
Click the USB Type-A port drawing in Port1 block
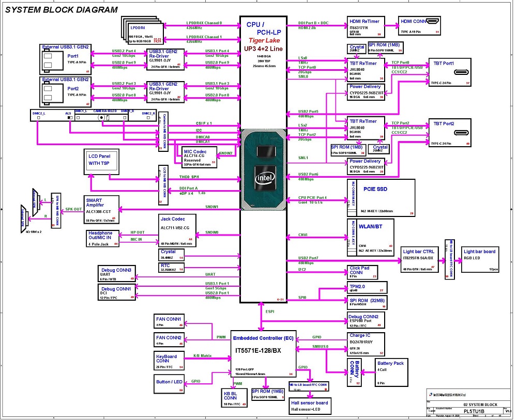(53, 60)
